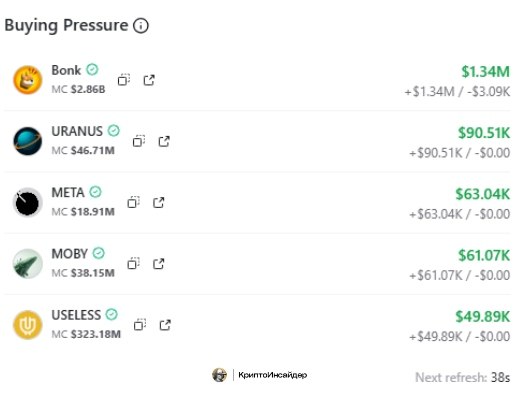Copy the MOBY token address
Screen dimensions: 519x394
click(x=133, y=264)
